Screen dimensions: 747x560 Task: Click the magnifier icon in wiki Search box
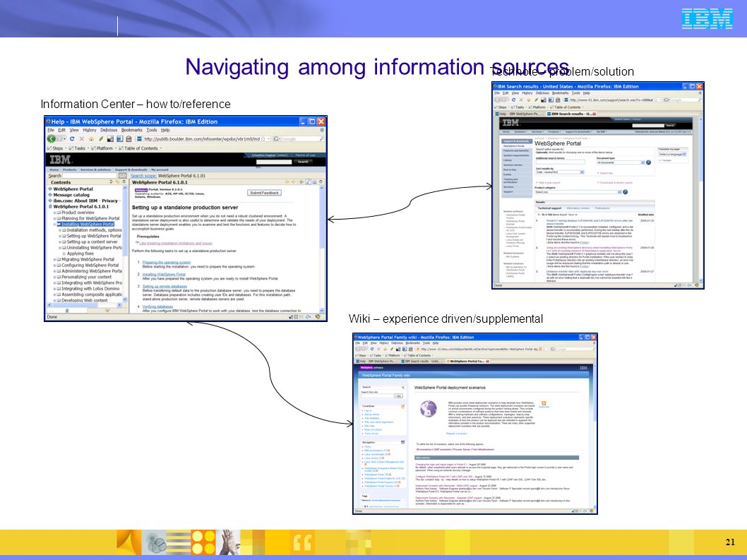tap(402, 387)
